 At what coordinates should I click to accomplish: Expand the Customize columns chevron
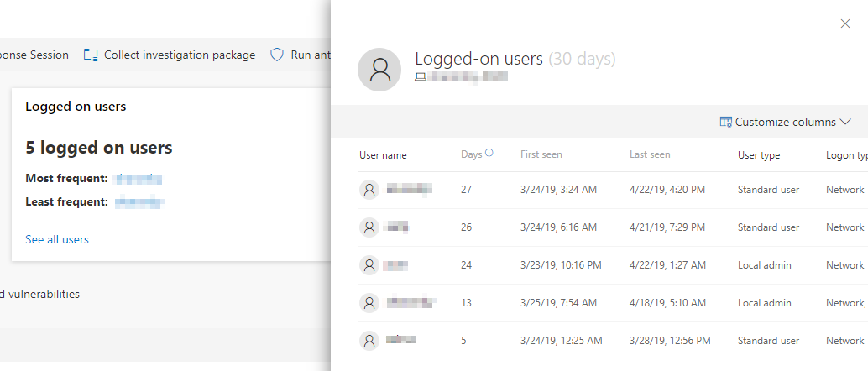[x=844, y=122]
